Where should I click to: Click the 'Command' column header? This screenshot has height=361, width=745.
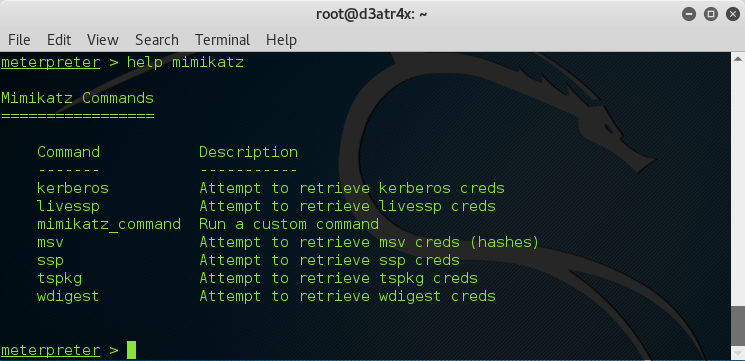click(68, 152)
